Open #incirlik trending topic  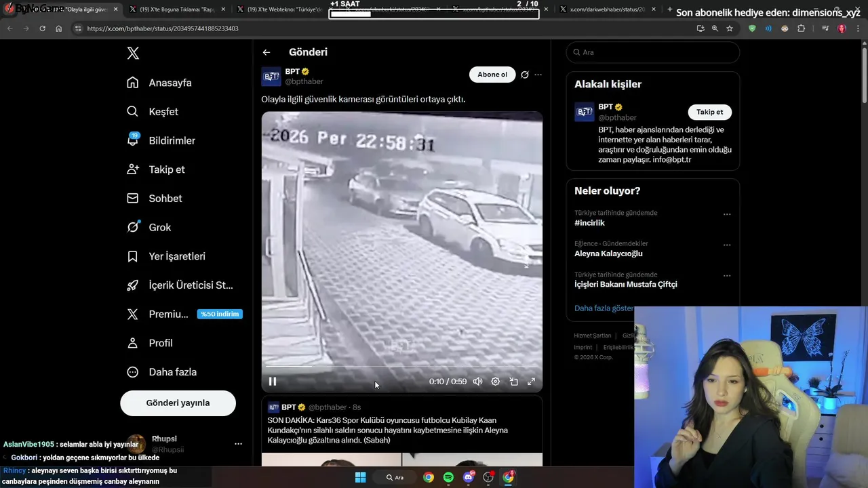point(589,223)
